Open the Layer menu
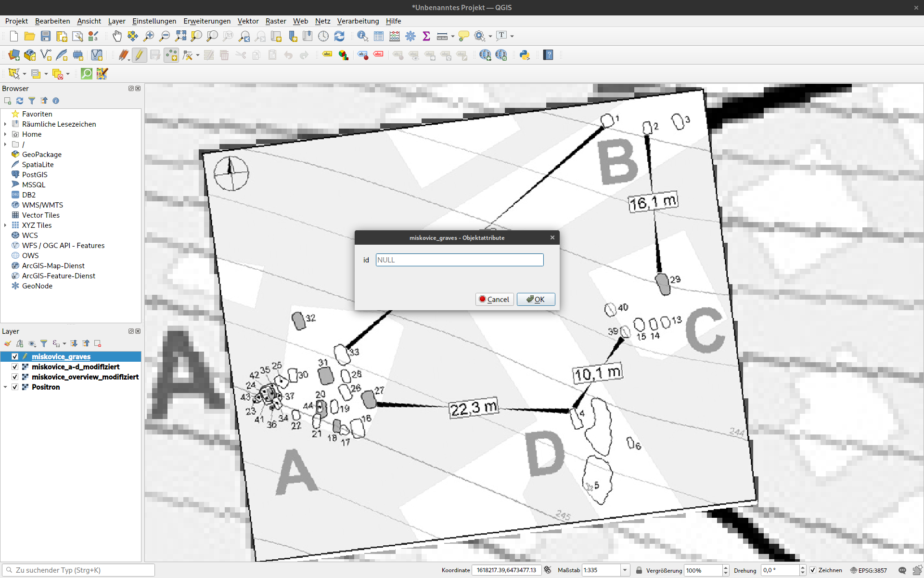This screenshot has height=578, width=924. (x=116, y=21)
